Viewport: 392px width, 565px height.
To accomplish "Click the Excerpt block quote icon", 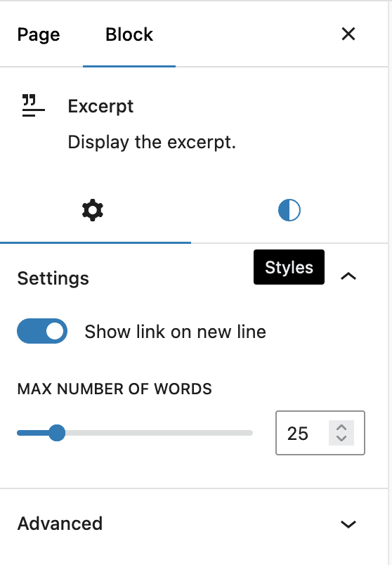I will click(34, 105).
